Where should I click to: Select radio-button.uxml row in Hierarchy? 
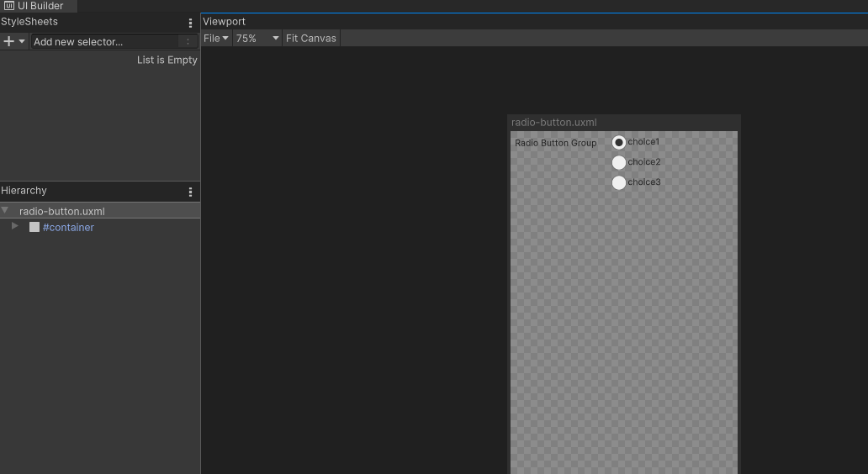point(100,211)
